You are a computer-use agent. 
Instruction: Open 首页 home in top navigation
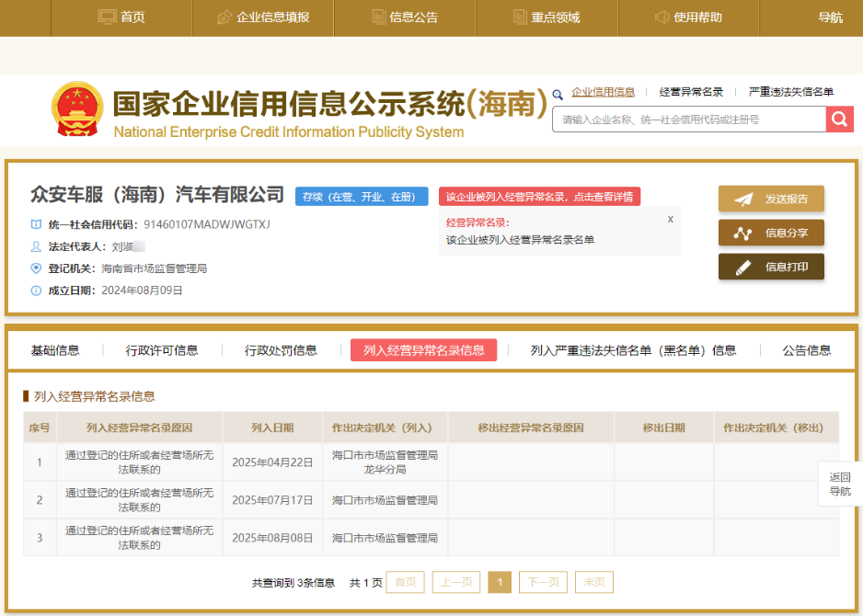point(121,17)
